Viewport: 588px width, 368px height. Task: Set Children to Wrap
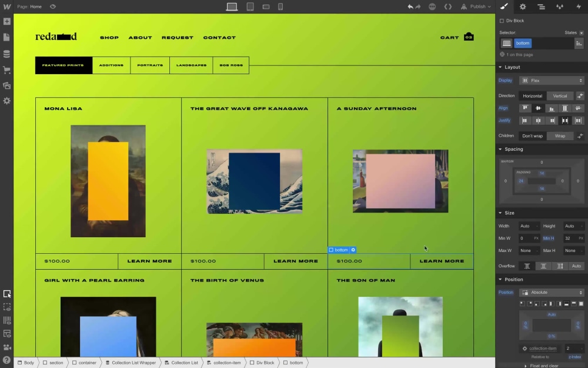point(560,135)
